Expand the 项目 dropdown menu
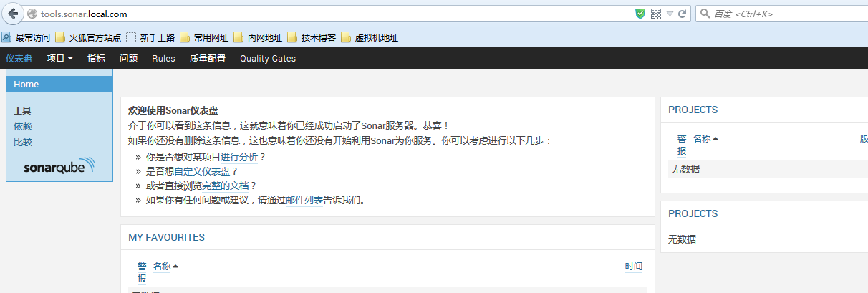 coord(60,59)
